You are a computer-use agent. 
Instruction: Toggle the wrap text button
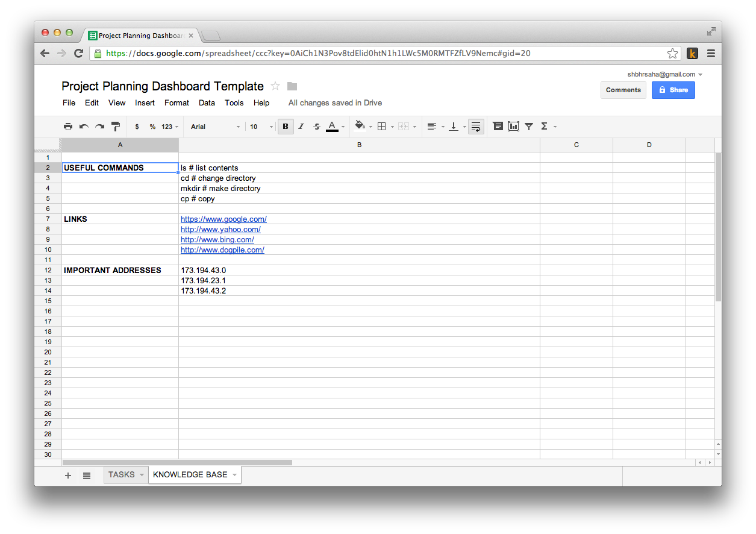tap(476, 127)
